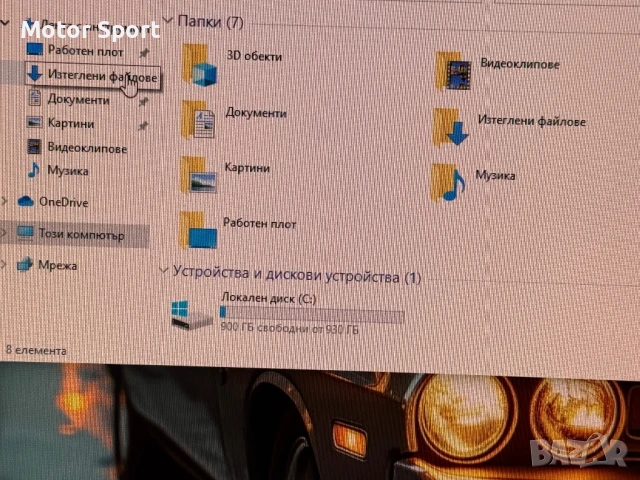Expand the Мрежа tree node
The width and height of the screenshot is (640, 480).
click(3, 264)
